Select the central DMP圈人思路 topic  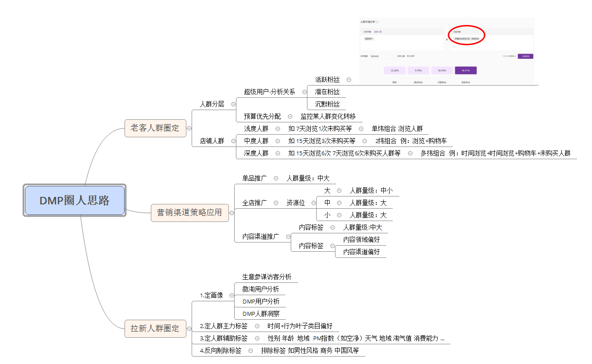pos(75,200)
